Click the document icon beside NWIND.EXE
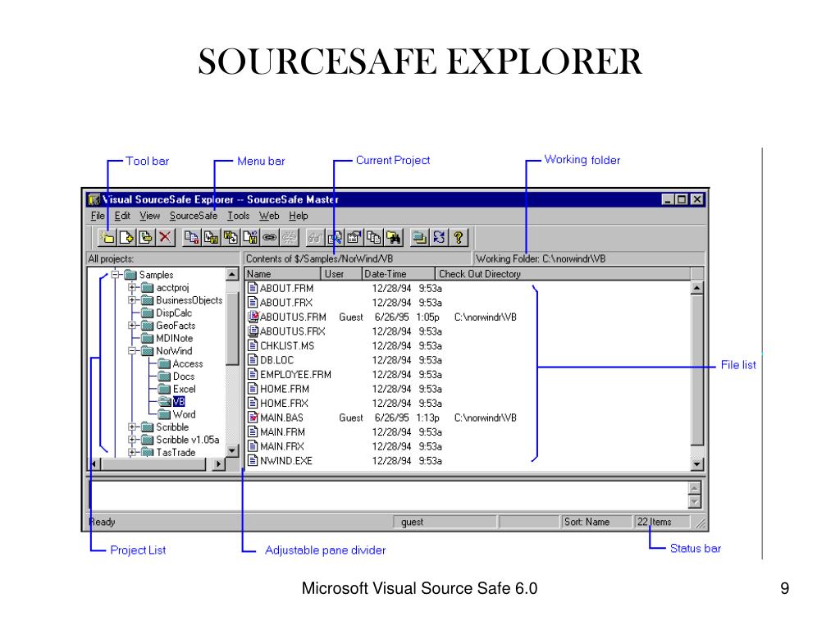840x630 pixels. pyautogui.click(x=253, y=461)
